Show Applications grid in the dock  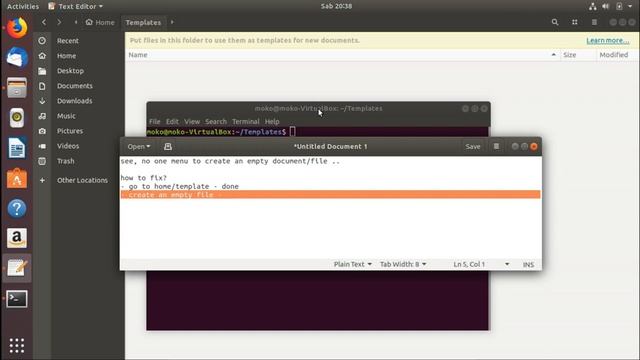[17, 345]
